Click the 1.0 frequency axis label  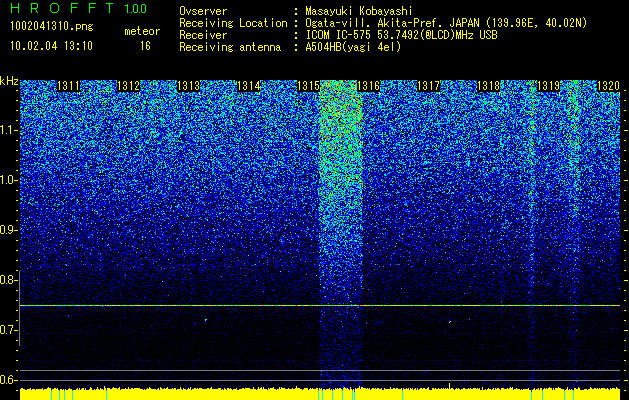click(8, 181)
